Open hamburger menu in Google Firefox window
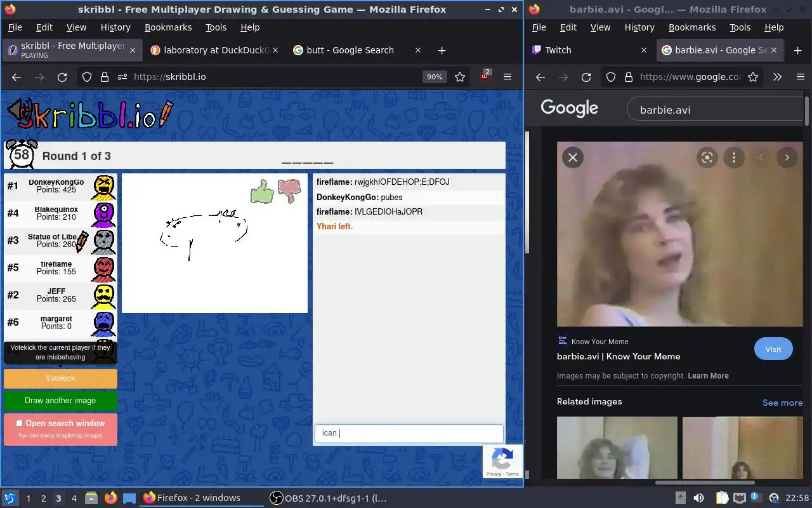Viewport: 812px width, 508px height. [x=801, y=77]
